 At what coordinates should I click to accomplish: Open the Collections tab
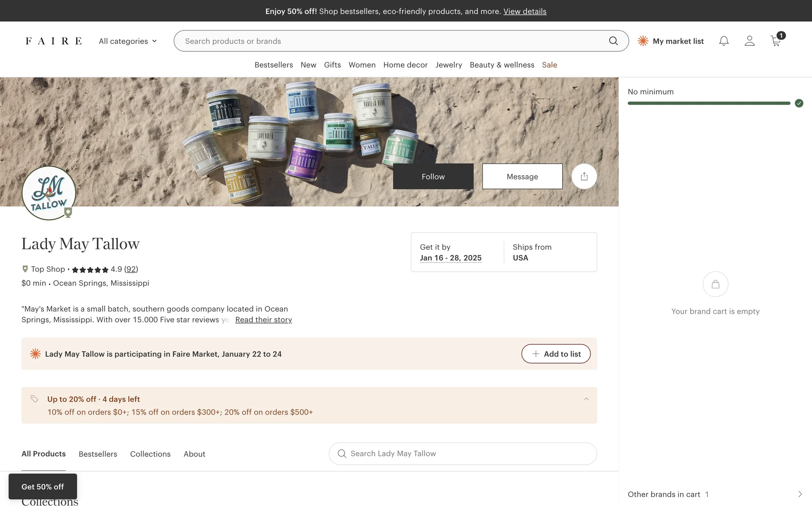click(x=150, y=454)
